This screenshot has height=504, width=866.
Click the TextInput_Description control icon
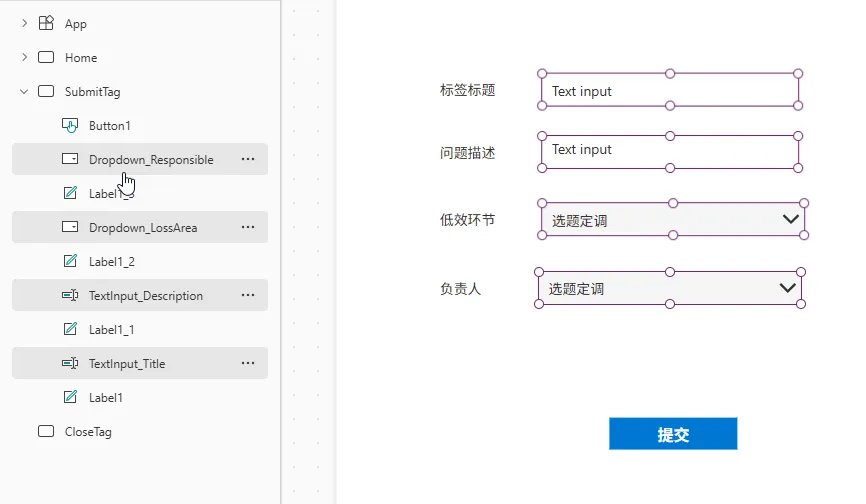(x=70, y=296)
